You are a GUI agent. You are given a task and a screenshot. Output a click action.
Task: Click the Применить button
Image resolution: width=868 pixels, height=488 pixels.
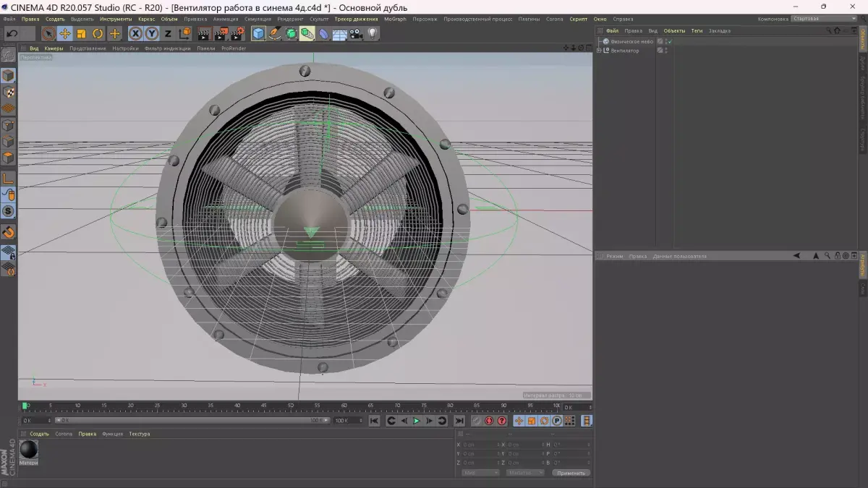(571, 473)
